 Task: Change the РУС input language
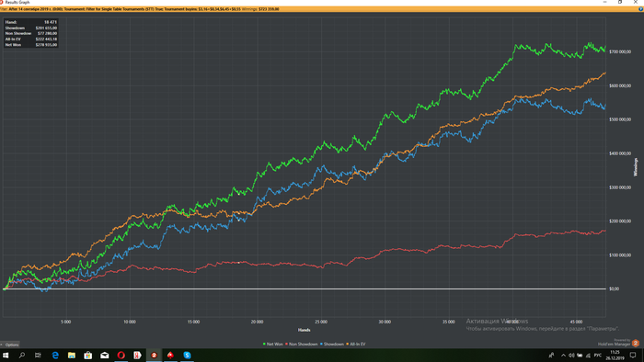598,356
